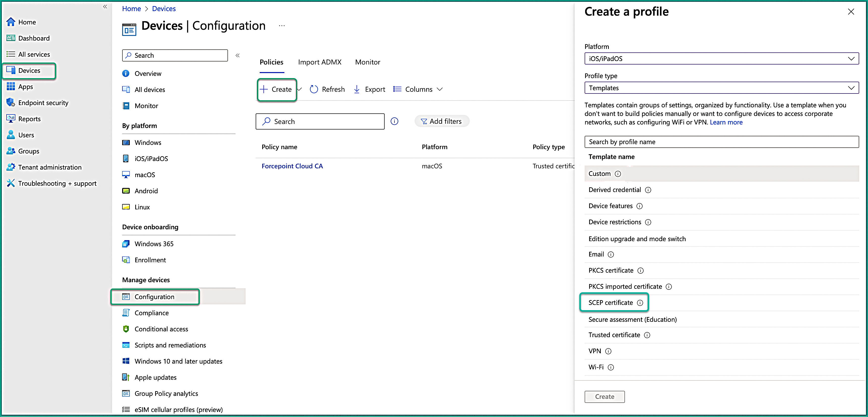Viewport: 868px width, 417px height.
Task: Click the Tenant administration icon
Action: (11, 167)
